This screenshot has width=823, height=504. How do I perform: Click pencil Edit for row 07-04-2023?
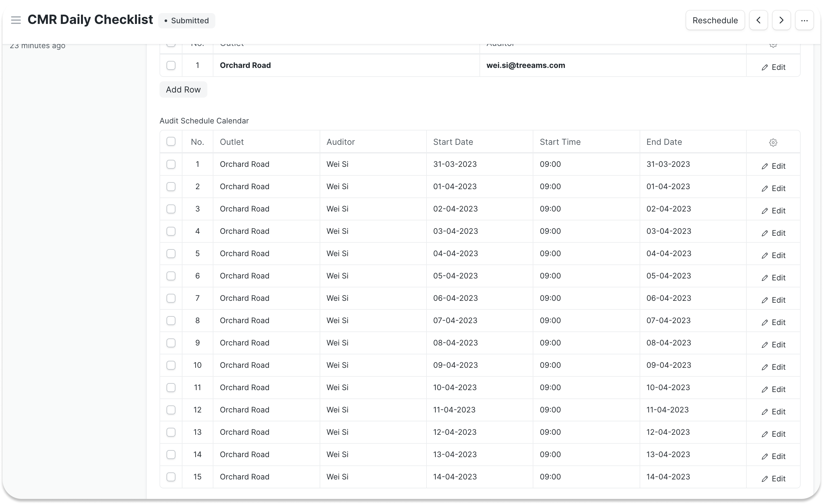(773, 322)
